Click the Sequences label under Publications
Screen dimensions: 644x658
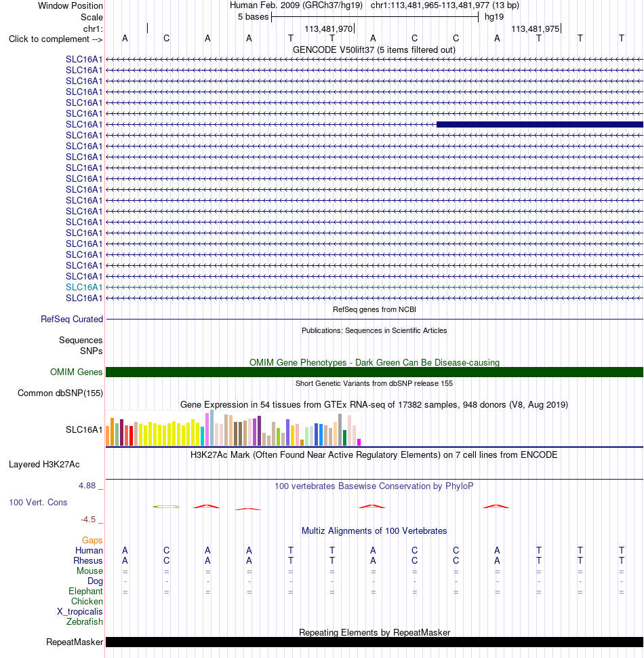(81, 341)
